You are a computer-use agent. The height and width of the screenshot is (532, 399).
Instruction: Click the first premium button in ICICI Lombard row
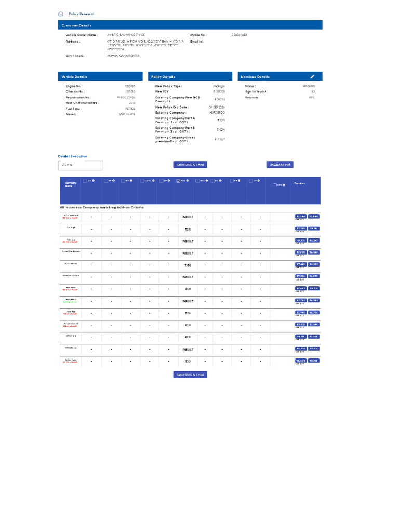[x=301, y=216]
